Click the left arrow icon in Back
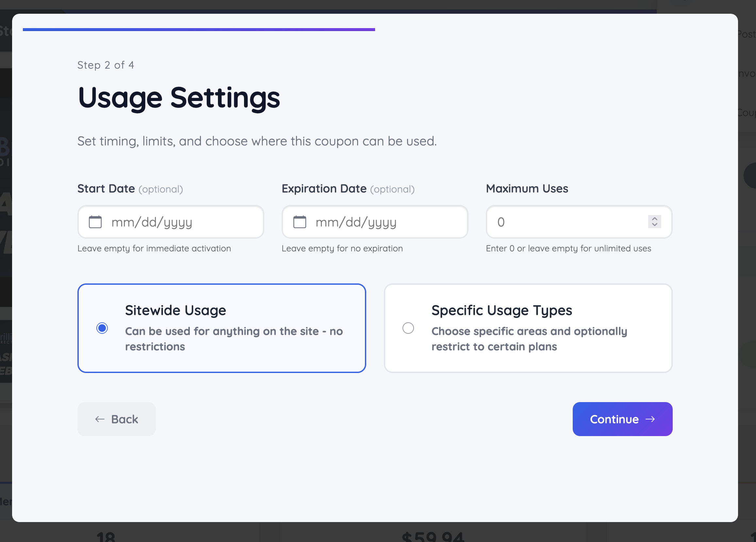Image resolution: width=756 pixels, height=542 pixels. tap(100, 419)
